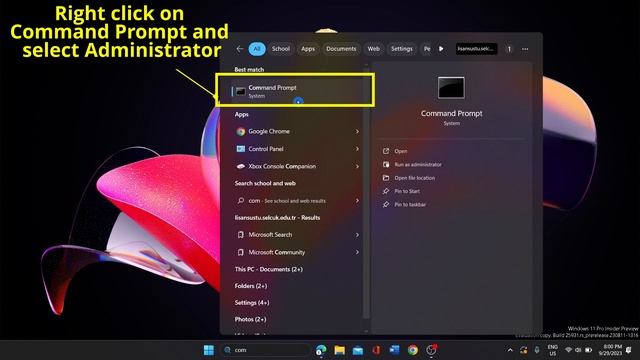
Task: Open Microsoft Edge from the taskbar
Action: (x=321, y=350)
